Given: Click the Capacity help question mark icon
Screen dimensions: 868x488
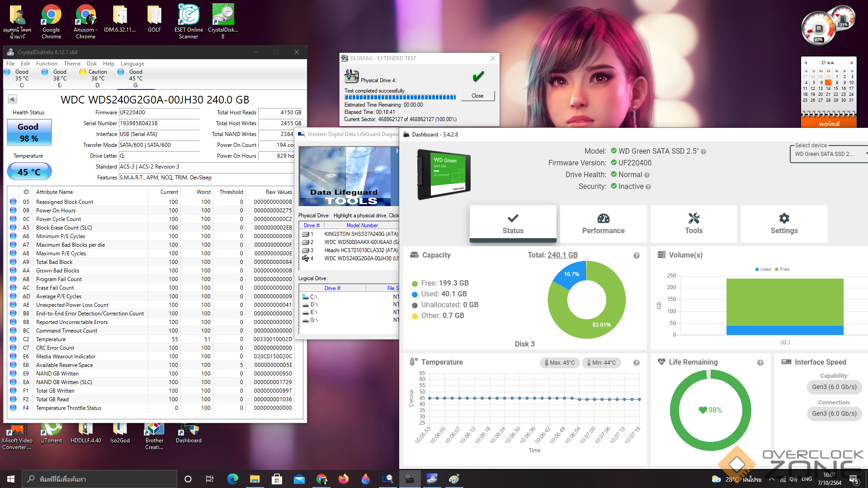Looking at the screenshot, I should click(x=636, y=256).
